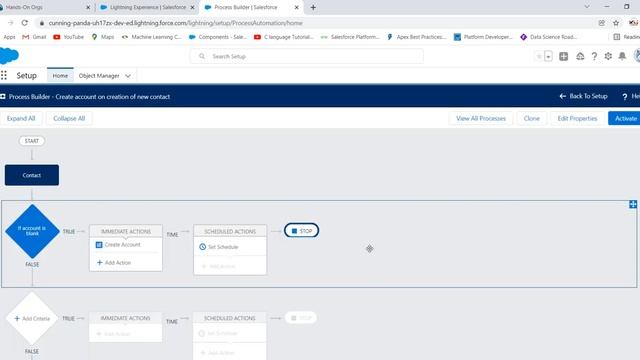This screenshot has width=640, height=360.
Task: Click the Clone button
Action: [x=531, y=118]
